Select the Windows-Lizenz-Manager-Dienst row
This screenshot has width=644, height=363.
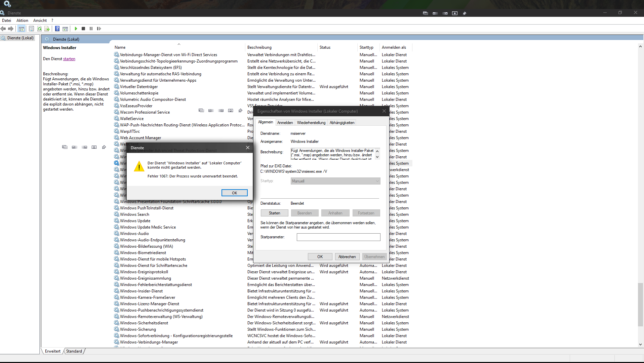[x=262, y=304]
